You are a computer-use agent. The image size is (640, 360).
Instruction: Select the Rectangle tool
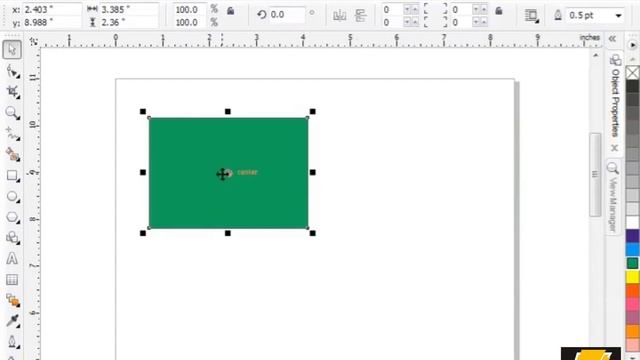[12, 176]
